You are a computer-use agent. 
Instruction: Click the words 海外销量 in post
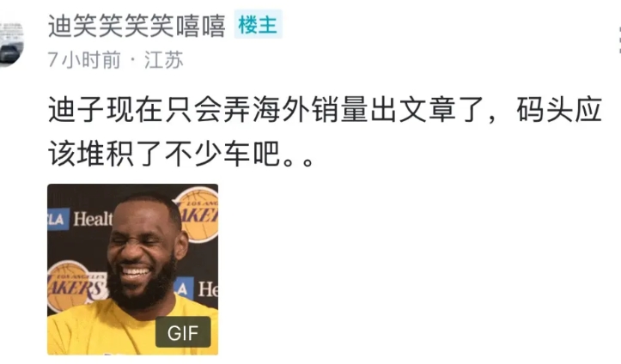[x=311, y=110]
